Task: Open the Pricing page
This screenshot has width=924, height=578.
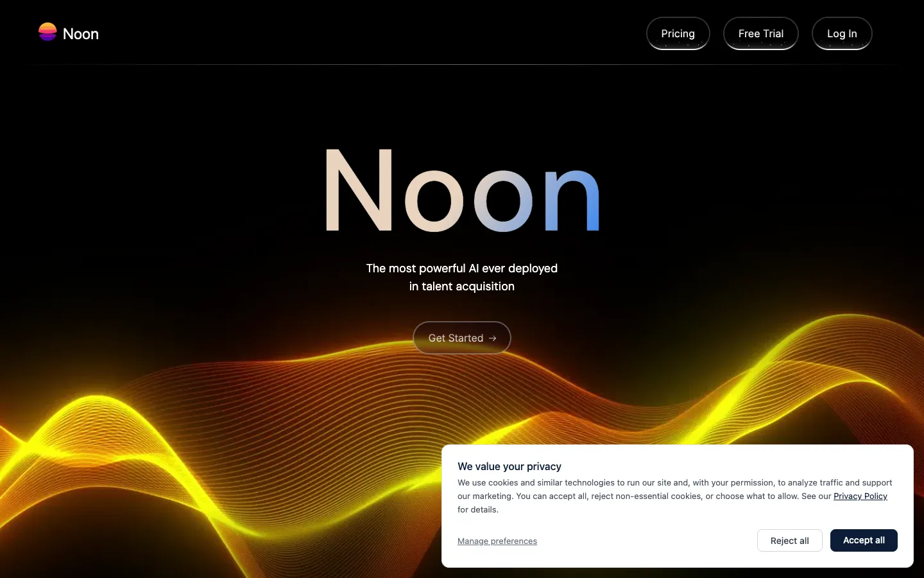Action: click(678, 33)
